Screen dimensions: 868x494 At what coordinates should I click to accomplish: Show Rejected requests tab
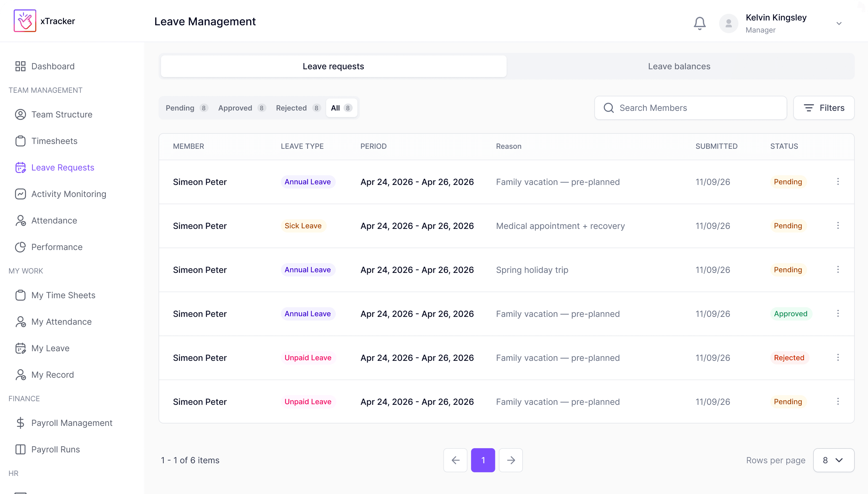pyautogui.click(x=298, y=108)
